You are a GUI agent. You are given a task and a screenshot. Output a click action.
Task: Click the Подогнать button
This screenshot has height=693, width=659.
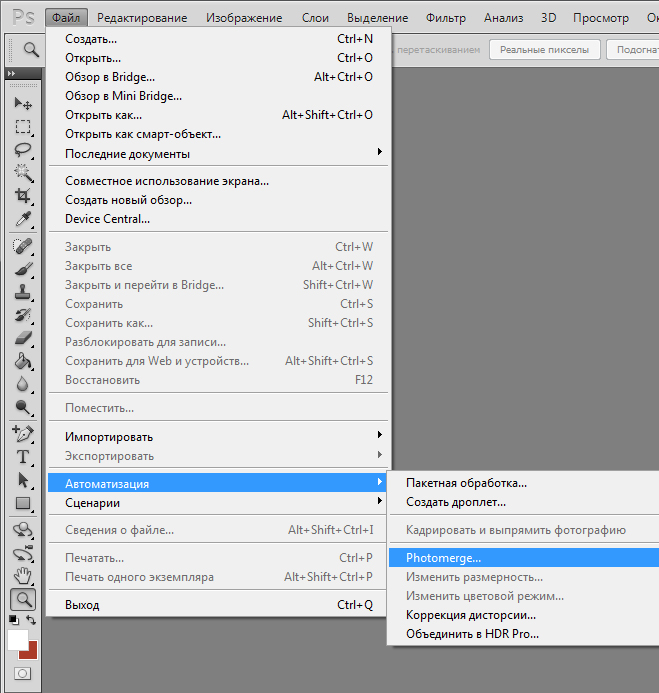[633, 50]
